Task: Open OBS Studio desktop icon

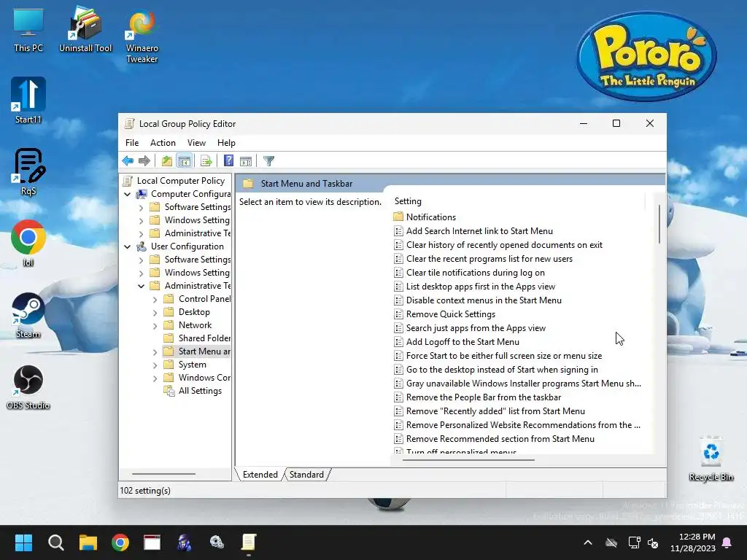Action: point(28,388)
